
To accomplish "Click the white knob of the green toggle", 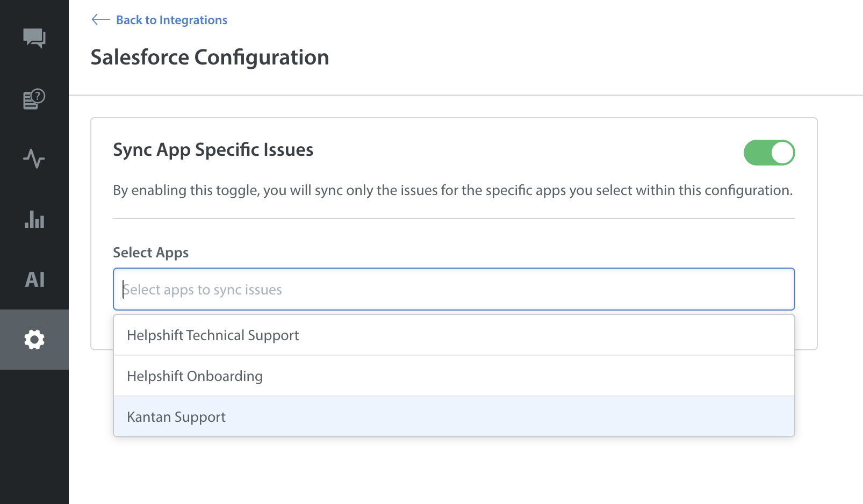I will pyautogui.click(x=782, y=153).
